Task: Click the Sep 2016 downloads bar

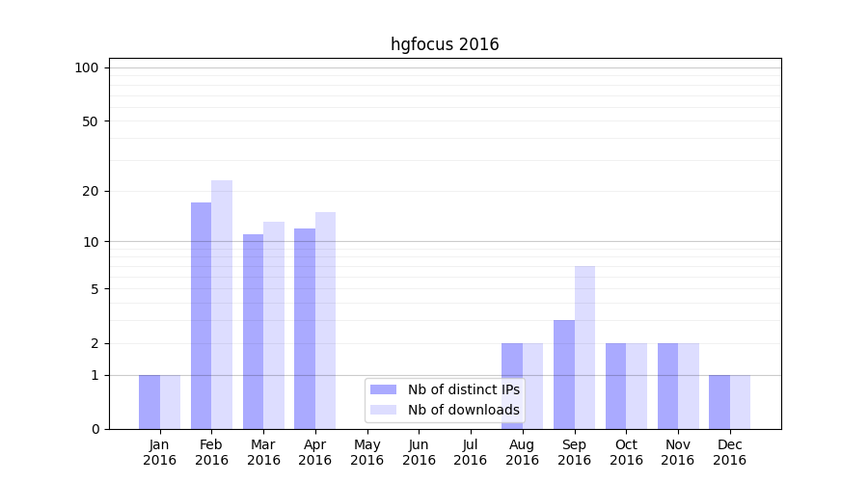Action: [x=584, y=347]
